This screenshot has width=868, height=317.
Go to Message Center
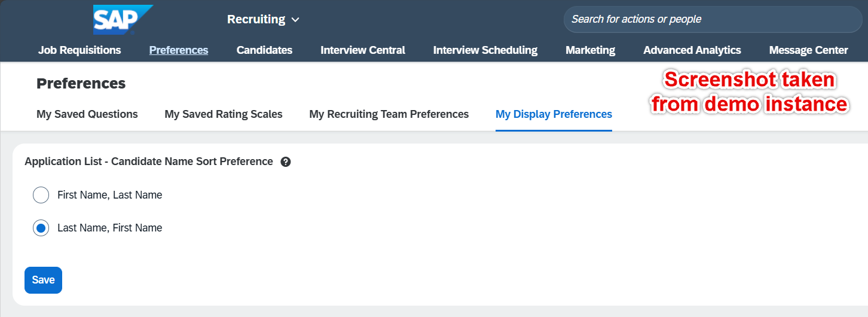point(808,50)
